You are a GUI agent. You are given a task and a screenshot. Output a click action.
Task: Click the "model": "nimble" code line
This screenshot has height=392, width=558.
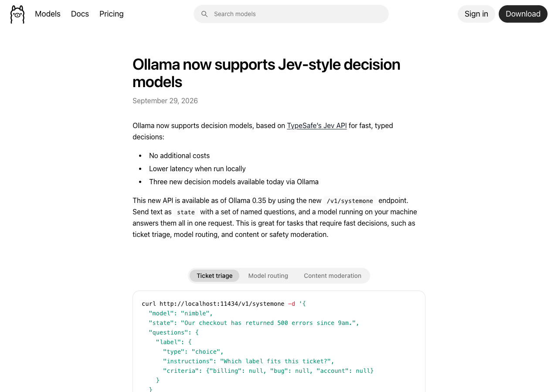[x=181, y=313]
